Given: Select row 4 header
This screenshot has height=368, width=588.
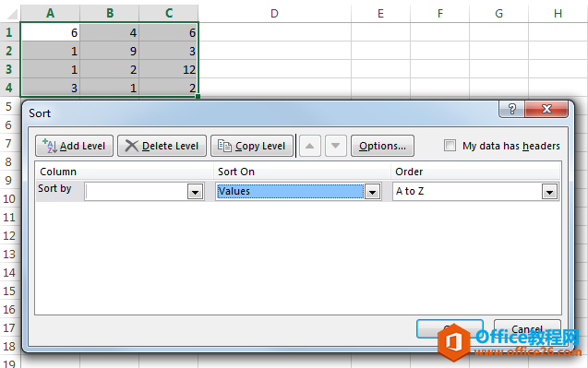Looking at the screenshot, I should (x=9, y=88).
